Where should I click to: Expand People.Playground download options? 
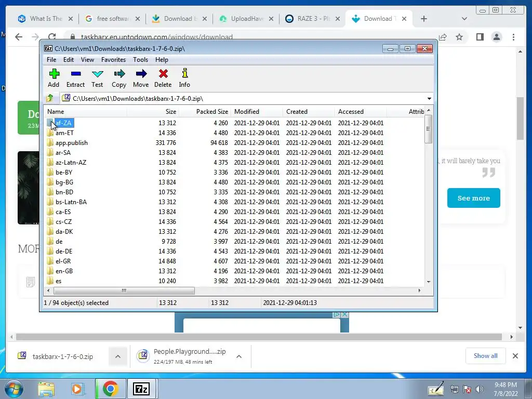[x=239, y=356]
